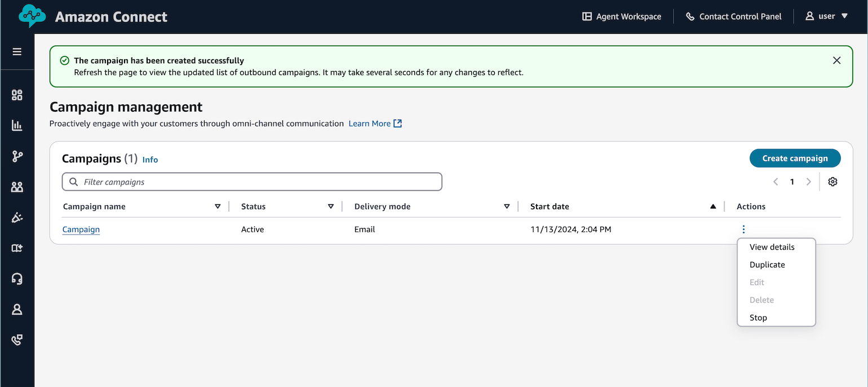The height and width of the screenshot is (387, 868).
Task: Open Agent Workspace
Action: (x=622, y=16)
